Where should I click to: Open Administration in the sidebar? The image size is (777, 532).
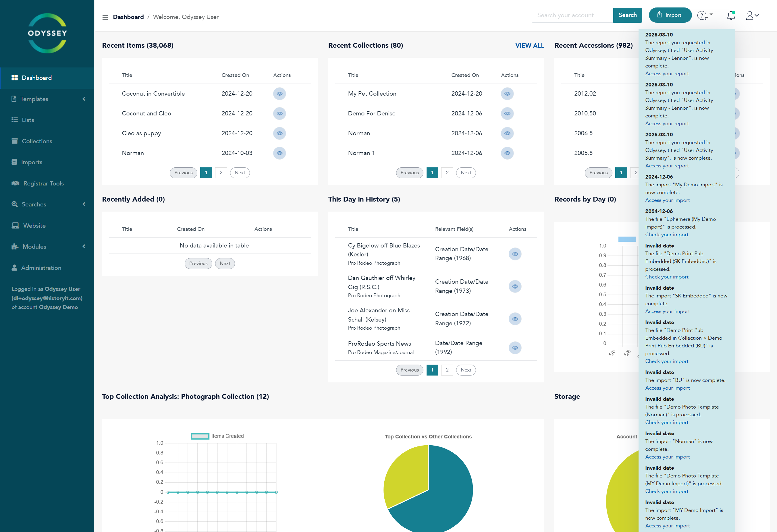(x=41, y=268)
